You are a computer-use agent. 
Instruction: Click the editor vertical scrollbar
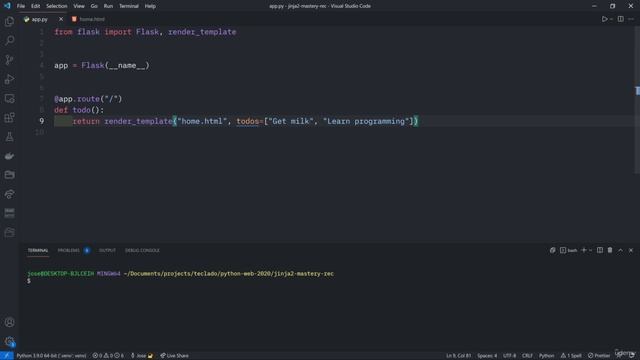click(637, 99)
